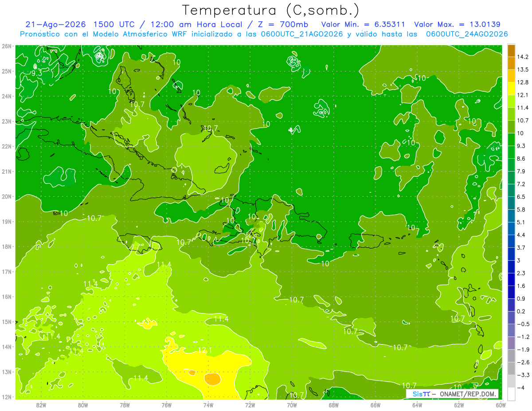Click the 'Temperatura (C,somb.)' chart title
Image resolution: width=532 pixels, height=411 pixels.
pos(271,10)
